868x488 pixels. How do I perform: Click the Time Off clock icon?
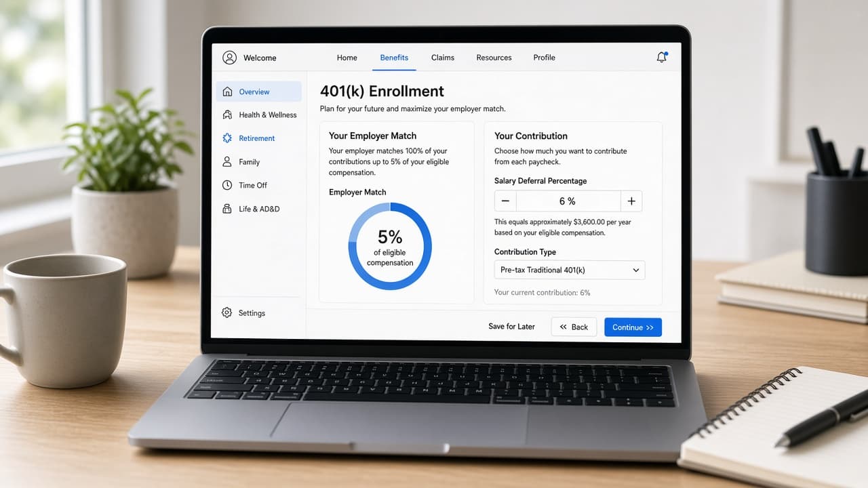pyautogui.click(x=227, y=185)
